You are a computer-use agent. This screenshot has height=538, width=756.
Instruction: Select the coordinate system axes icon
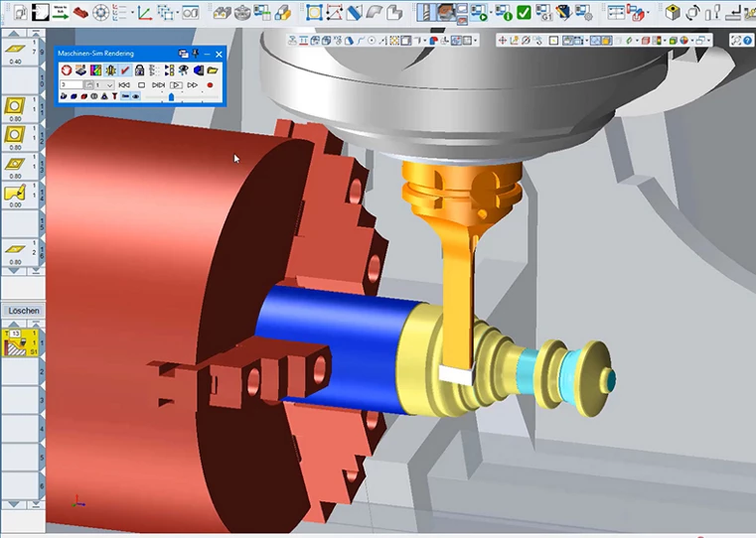143,14
